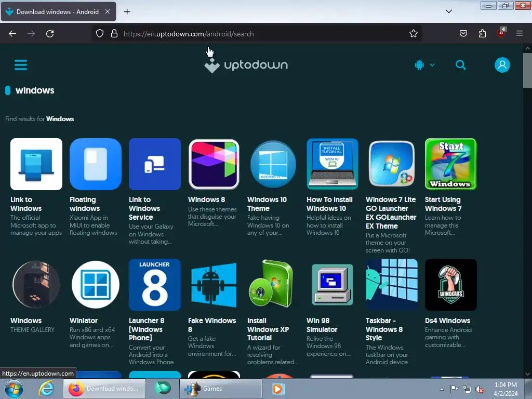Screen dimensions: 532x399
Task: Open the Start Using Windows 7 icon
Action: coord(451,164)
